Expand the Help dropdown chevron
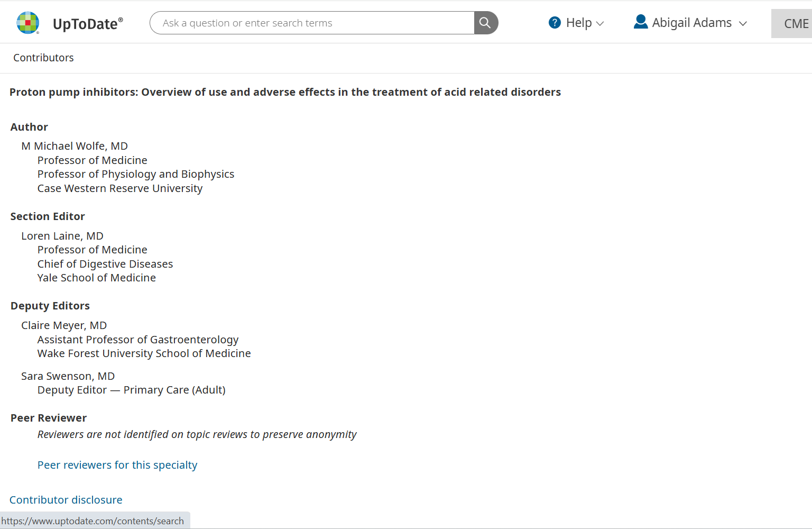Viewport: 812px width, 529px height. pos(600,24)
